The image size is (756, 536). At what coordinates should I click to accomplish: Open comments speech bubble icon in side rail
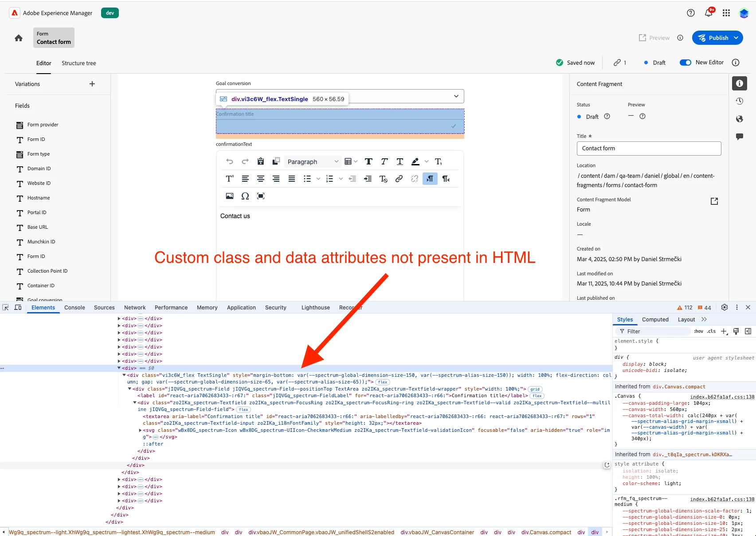click(x=739, y=137)
